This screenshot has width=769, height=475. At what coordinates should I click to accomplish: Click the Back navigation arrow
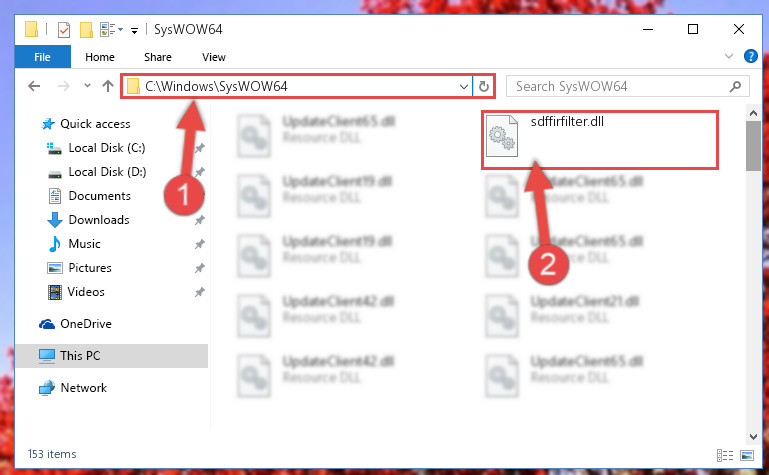click(34, 86)
